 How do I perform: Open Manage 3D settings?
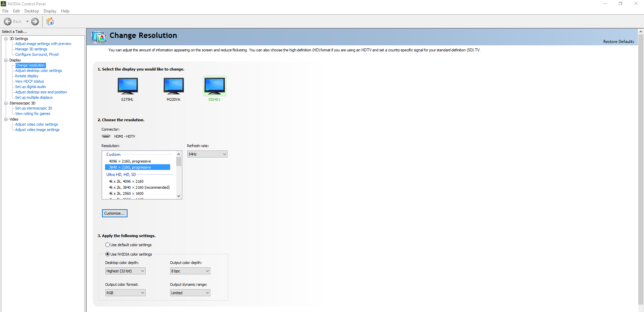pos(31,49)
